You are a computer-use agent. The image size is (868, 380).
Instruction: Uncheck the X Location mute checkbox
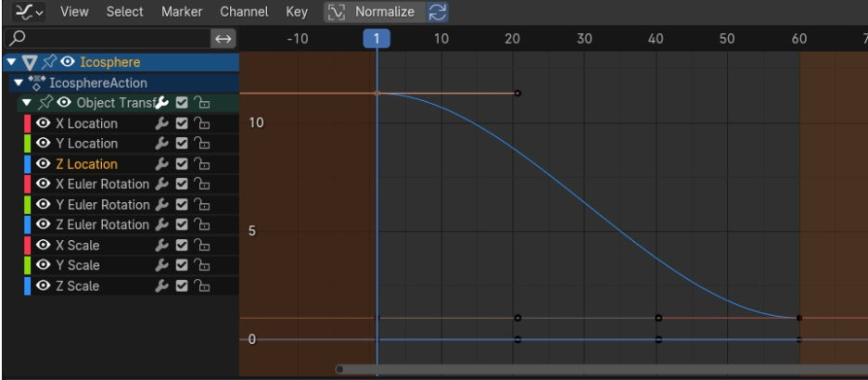(x=182, y=123)
